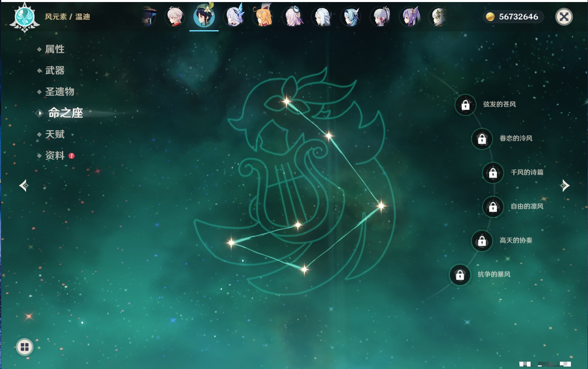This screenshot has height=369, width=588.
Task: Click the 千风的诗篇 constellation label
Action: pyautogui.click(x=527, y=172)
